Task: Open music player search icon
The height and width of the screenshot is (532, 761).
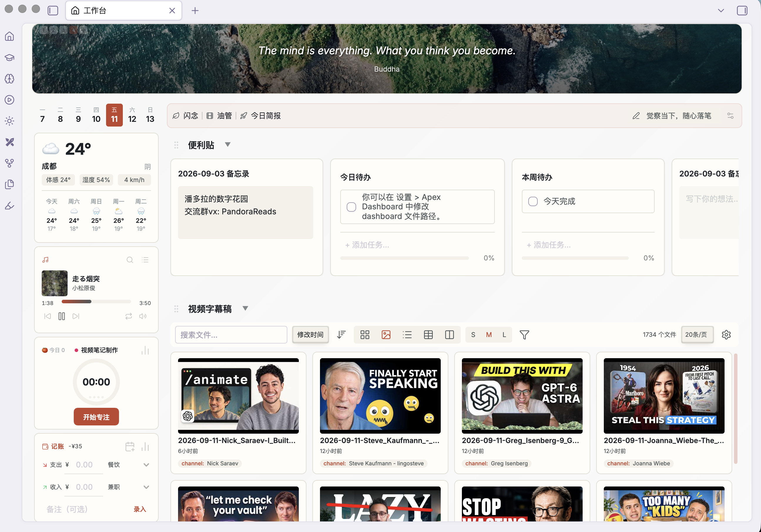Action: 130,260
